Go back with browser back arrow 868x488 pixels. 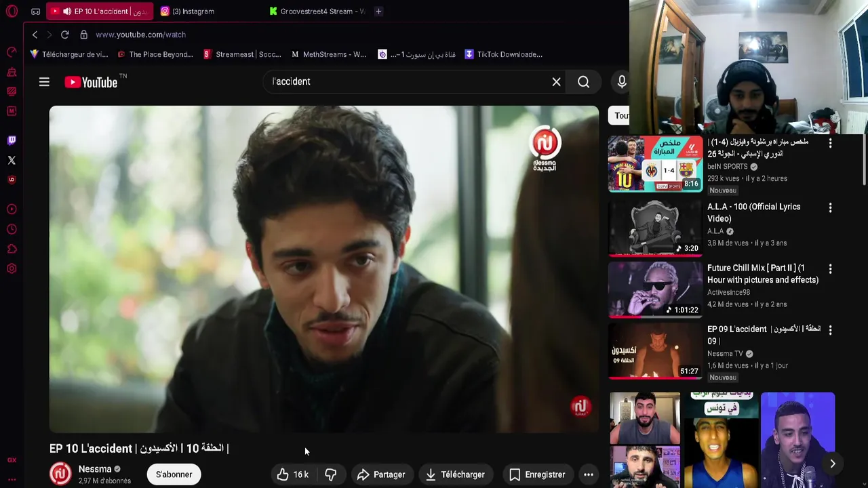tap(35, 35)
